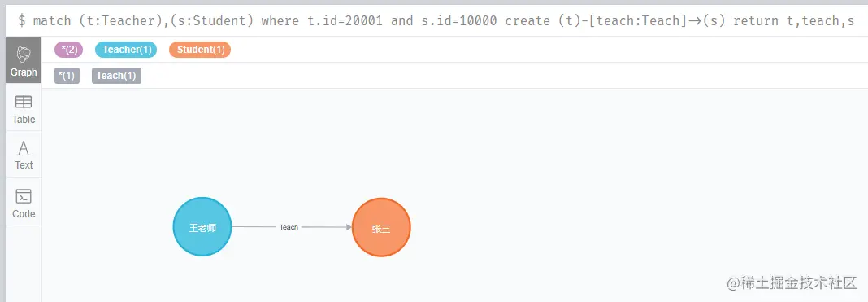The height and width of the screenshot is (302, 868).
Task: Switch to the Graph view tab
Action: click(24, 60)
